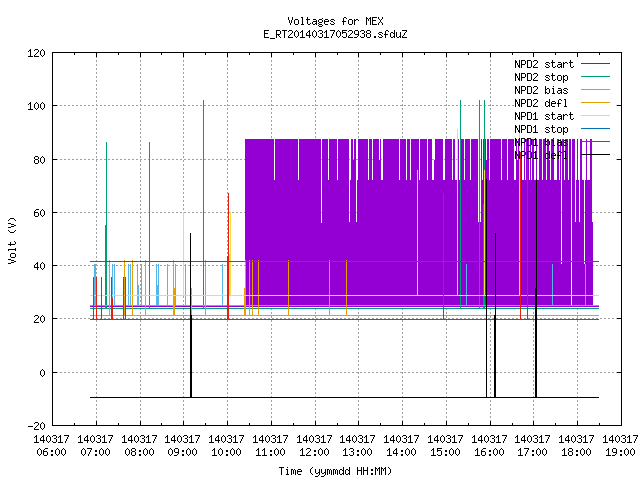This screenshot has height=480, width=640.
Task: Click the x-axis tick label 19:00
Action: (620, 452)
